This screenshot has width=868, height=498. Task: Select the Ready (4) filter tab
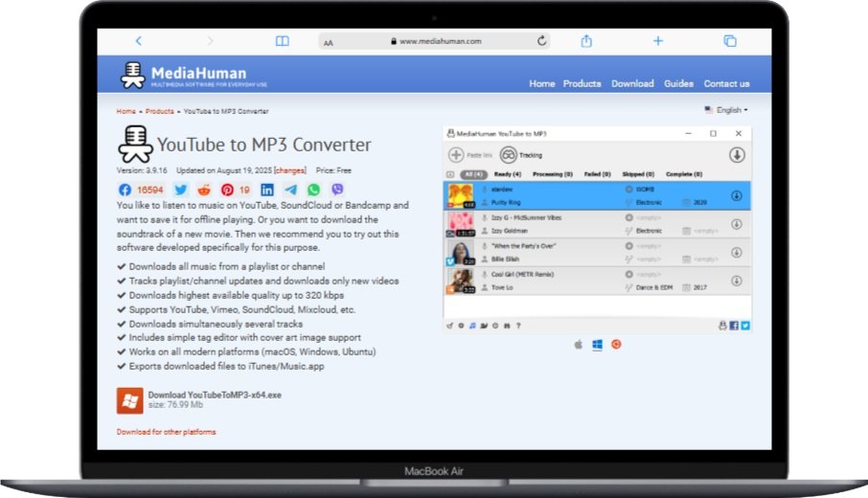pyautogui.click(x=508, y=174)
